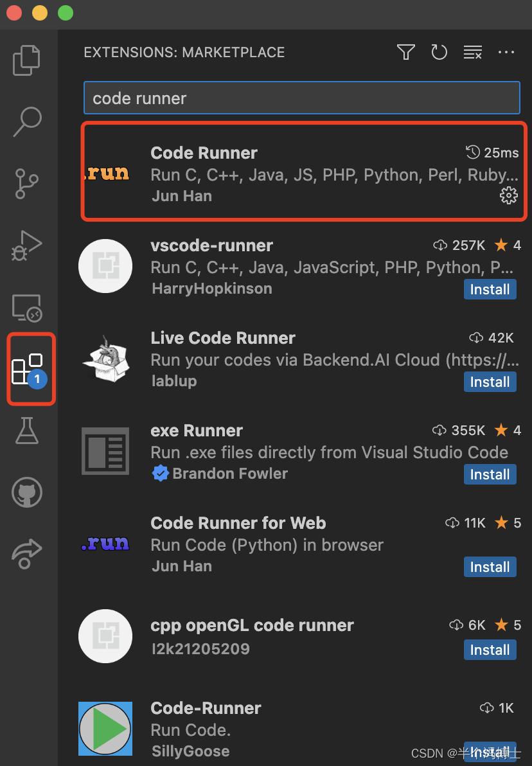Filter extensions with the funnel icon
This screenshot has height=766, width=532.
[406, 52]
